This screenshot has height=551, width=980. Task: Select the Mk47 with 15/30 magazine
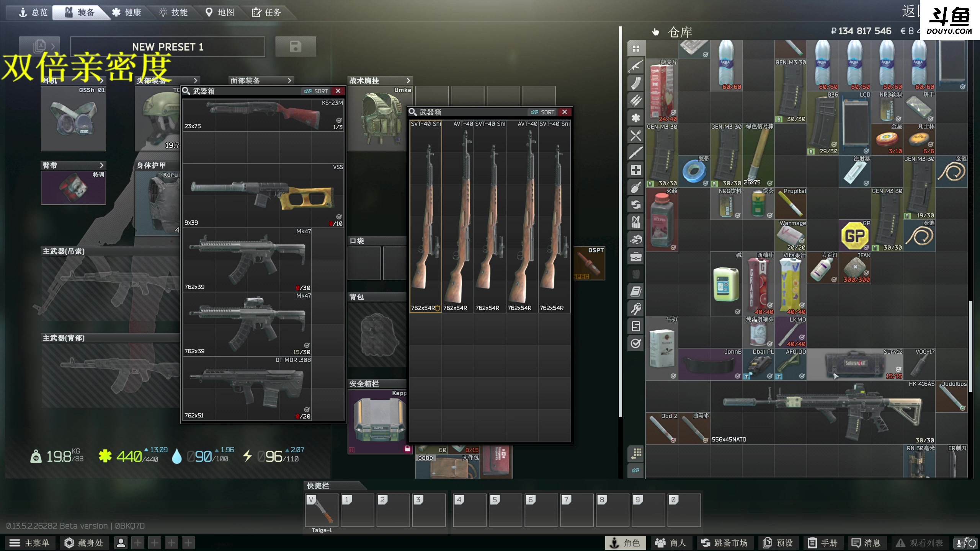point(247,324)
